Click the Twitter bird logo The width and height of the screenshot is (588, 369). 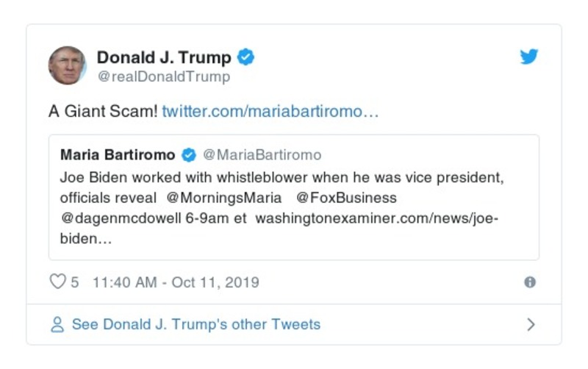coord(529,57)
